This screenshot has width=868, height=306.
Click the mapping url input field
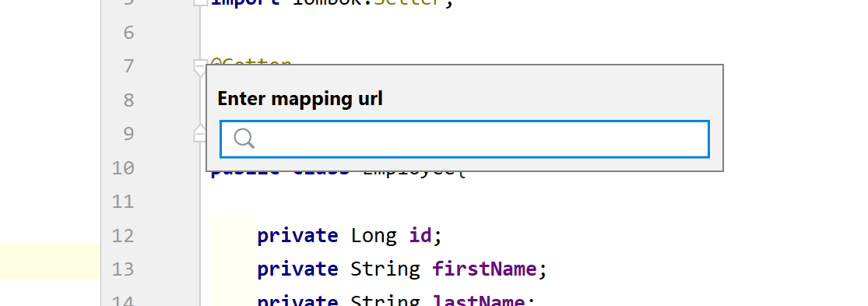465,139
